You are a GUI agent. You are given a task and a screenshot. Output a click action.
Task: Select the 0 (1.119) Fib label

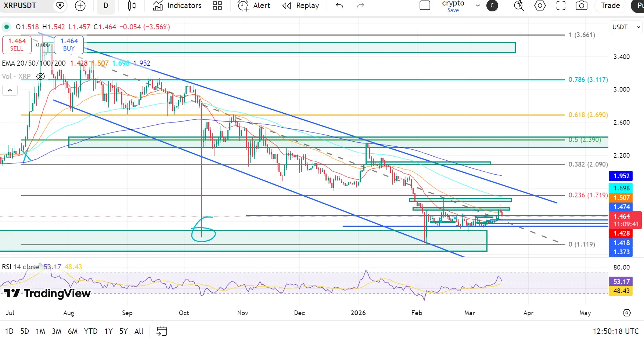[x=582, y=244]
